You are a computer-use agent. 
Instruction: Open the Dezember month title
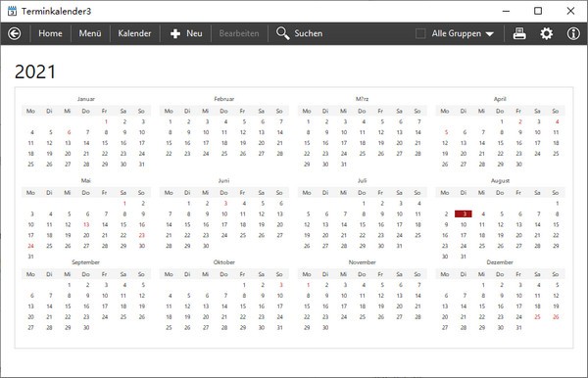tap(500, 262)
